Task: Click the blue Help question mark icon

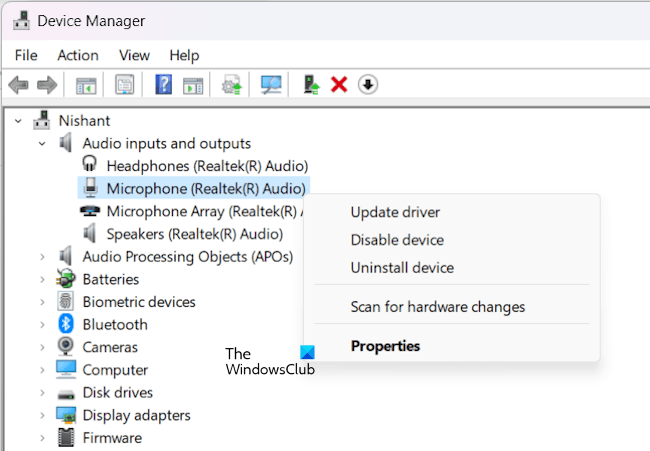Action: click(164, 85)
